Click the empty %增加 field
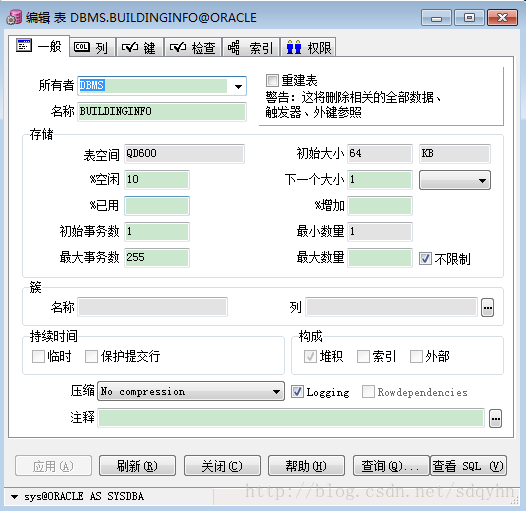 pos(380,206)
